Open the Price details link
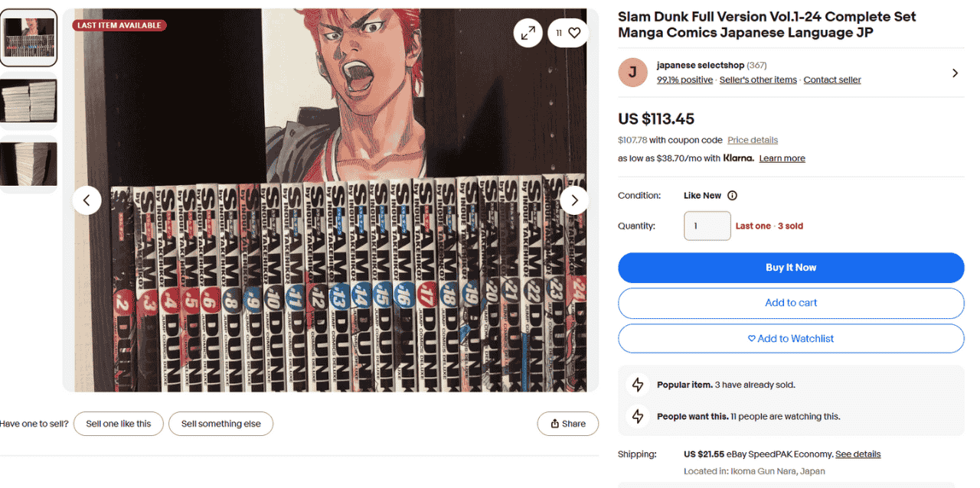This screenshot has width=980, height=488. tap(752, 141)
